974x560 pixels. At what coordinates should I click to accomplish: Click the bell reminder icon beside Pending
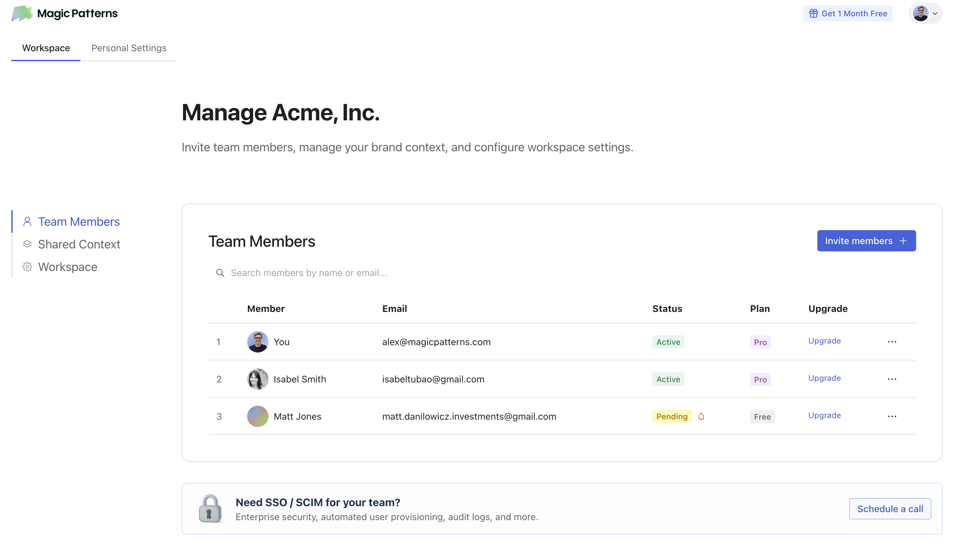click(701, 416)
